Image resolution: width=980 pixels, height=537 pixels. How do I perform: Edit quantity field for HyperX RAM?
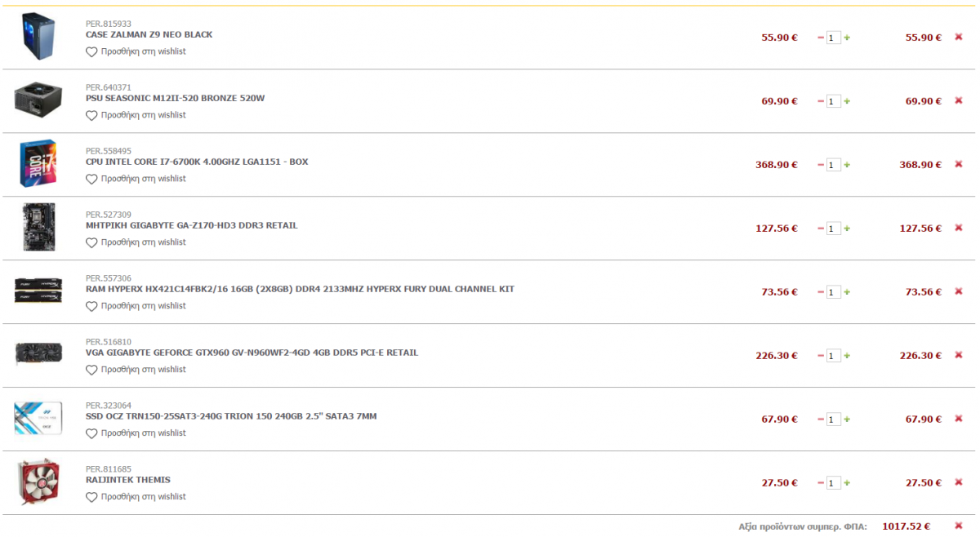coord(834,292)
